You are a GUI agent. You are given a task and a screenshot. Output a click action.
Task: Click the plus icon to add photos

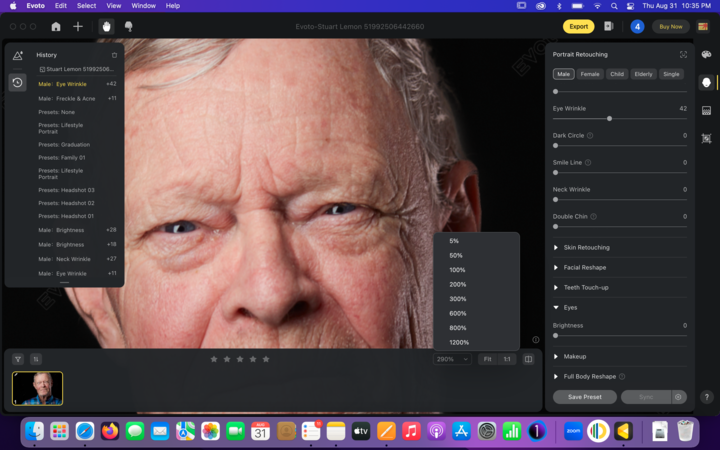click(x=78, y=26)
